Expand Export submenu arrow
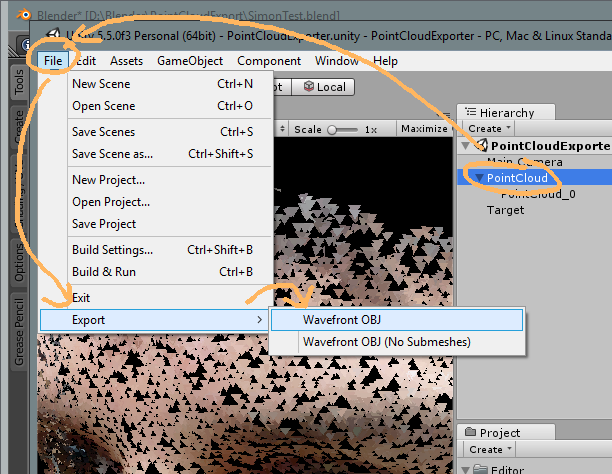 pyautogui.click(x=260, y=320)
